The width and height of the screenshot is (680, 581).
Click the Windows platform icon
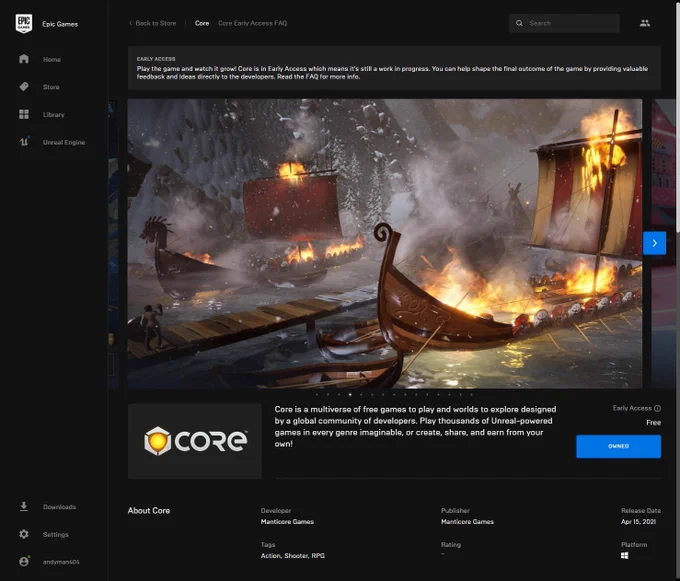point(624,555)
